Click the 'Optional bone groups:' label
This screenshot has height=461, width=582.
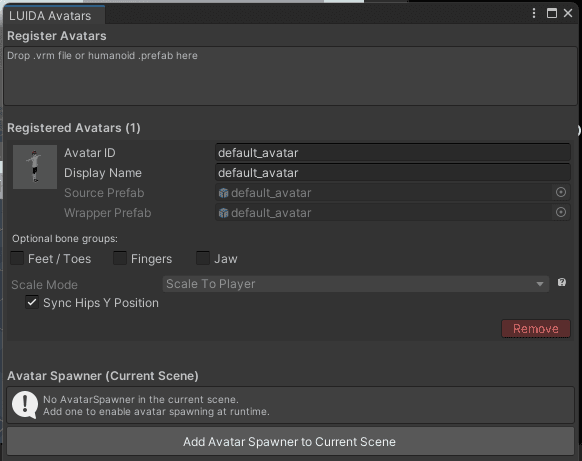[x=65, y=239]
